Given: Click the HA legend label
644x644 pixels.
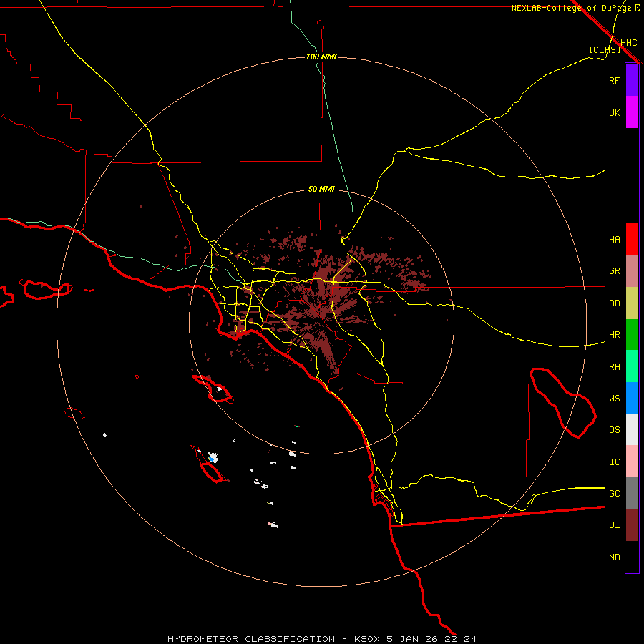Looking at the screenshot, I should pyautogui.click(x=614, y=240).
